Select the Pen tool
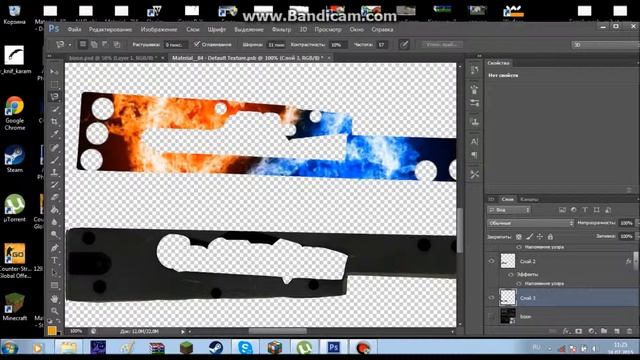The height and width of the screenshot is (360, 640). (x=54, y=248)
